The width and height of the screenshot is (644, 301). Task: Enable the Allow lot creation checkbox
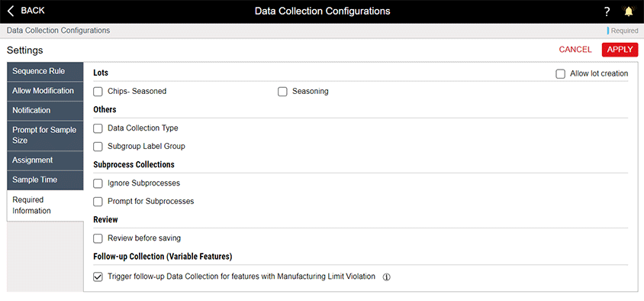pos(560,74)
